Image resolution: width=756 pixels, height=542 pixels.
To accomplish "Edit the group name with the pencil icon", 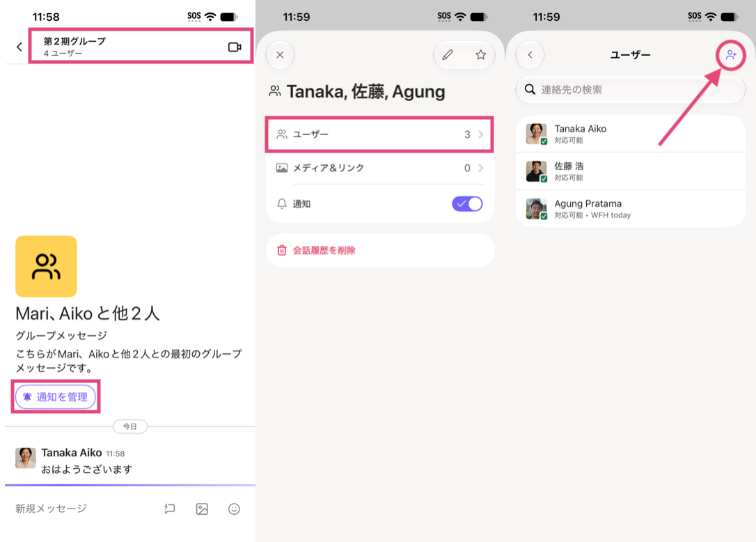I will (448, 55).
